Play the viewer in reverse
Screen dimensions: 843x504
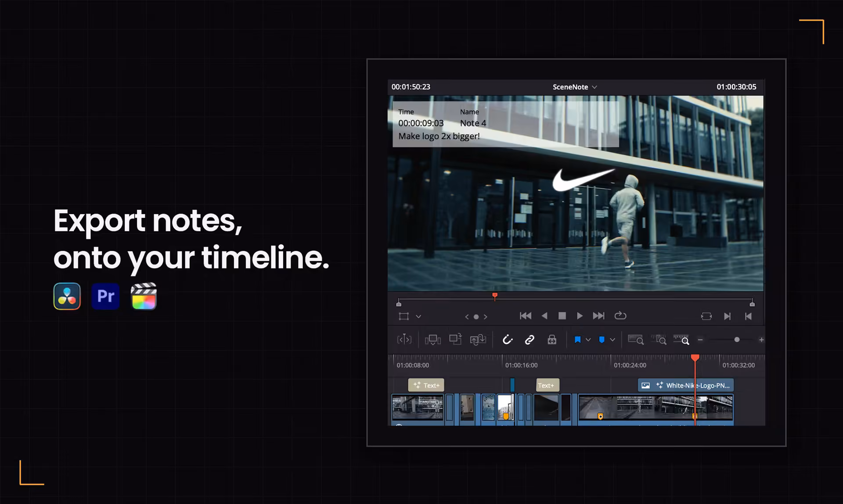[544, 316]
